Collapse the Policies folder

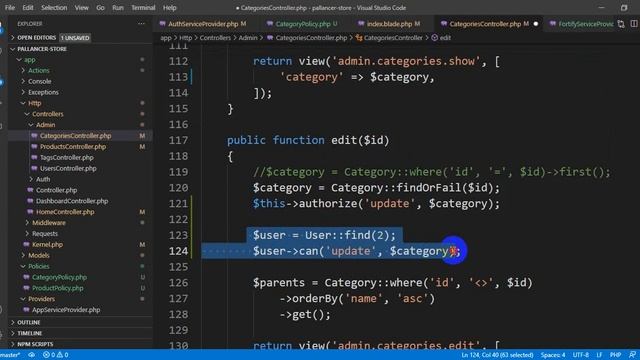pyautogui.click(x=38, y=266)
